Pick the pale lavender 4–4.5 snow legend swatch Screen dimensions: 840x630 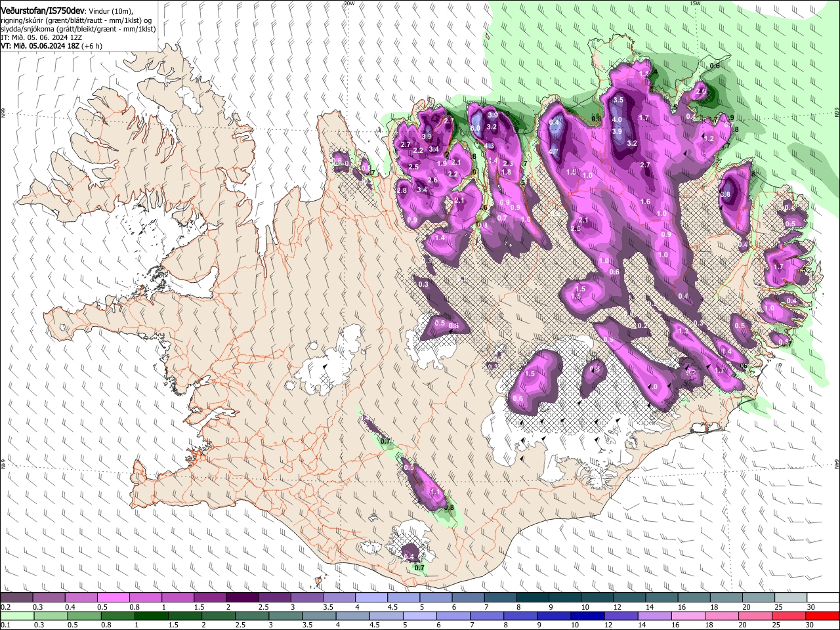point(371,597)
